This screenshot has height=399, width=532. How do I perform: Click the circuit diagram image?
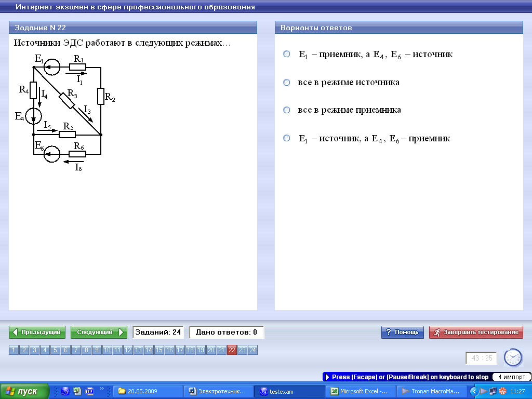65,112
